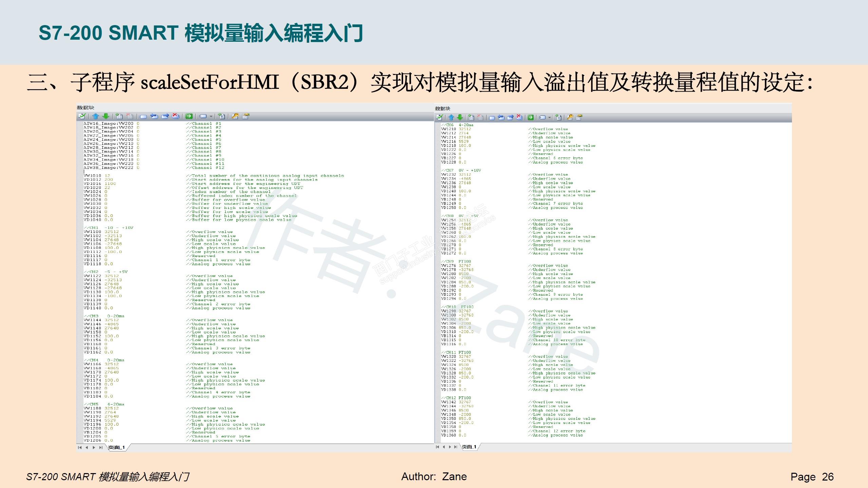Viewport: 868px width, 488px height.
Task: Click green go-to arrow in right toolbar
Action: pyautogui.click(x=531, y=118)
